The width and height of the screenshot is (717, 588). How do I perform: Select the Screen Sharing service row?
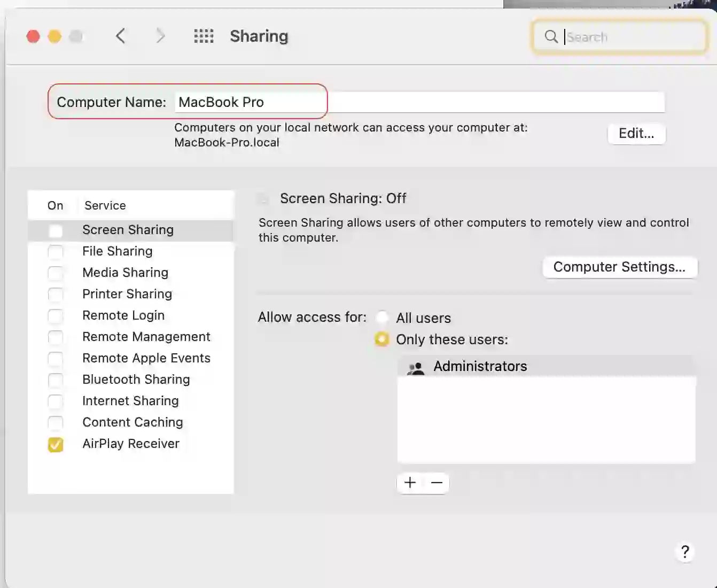131,230
